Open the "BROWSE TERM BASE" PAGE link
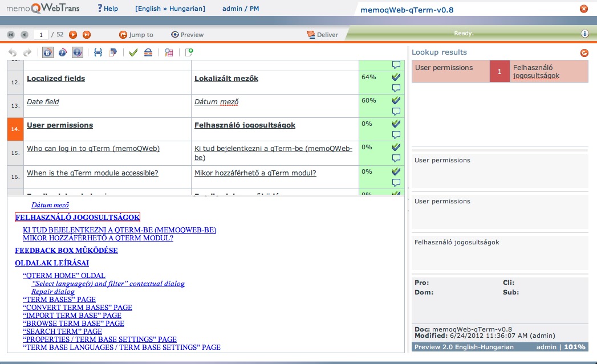The height and width of the screenshot is (364, 597). click(74, 324)
